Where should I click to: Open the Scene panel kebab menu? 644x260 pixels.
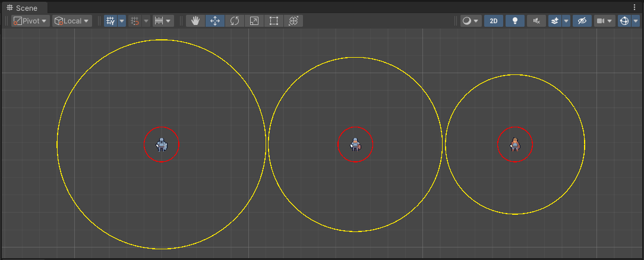tap(635, 7)
